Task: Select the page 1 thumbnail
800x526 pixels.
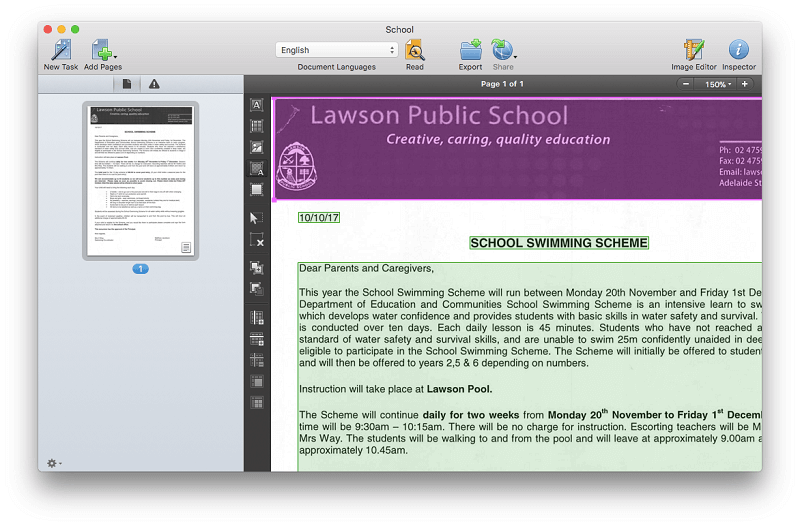Action: (x=141, y=181)
